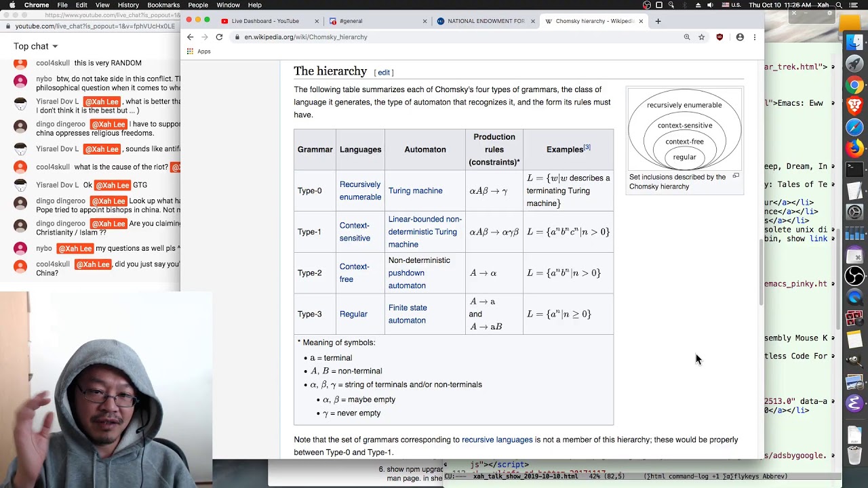Open the Turing machine link

pyautogui.click(x=415, y=190)
